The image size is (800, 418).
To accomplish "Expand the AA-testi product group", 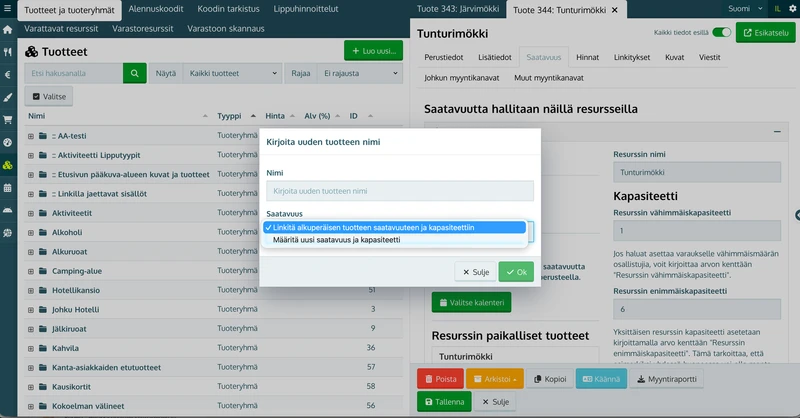I will pos(31,136).
